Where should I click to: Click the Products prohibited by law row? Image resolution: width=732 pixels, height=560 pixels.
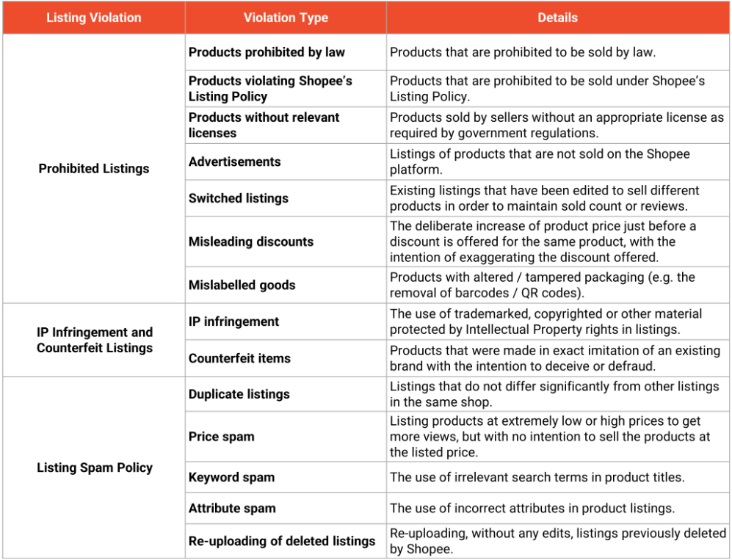click(267, 52)
